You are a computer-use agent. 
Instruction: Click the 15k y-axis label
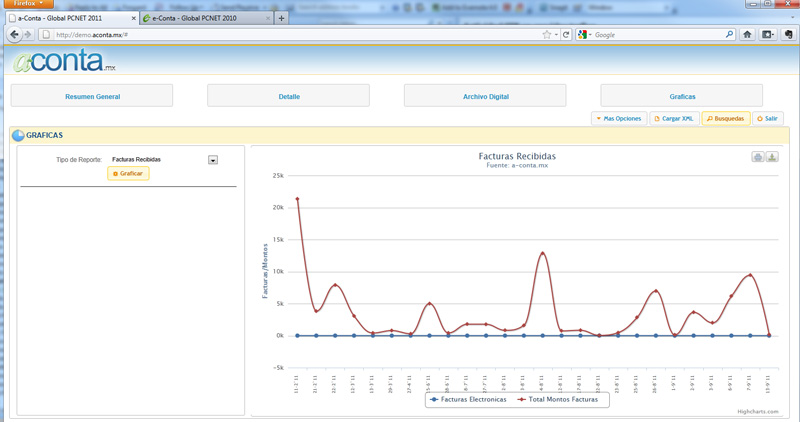click(x=278, y=239)
